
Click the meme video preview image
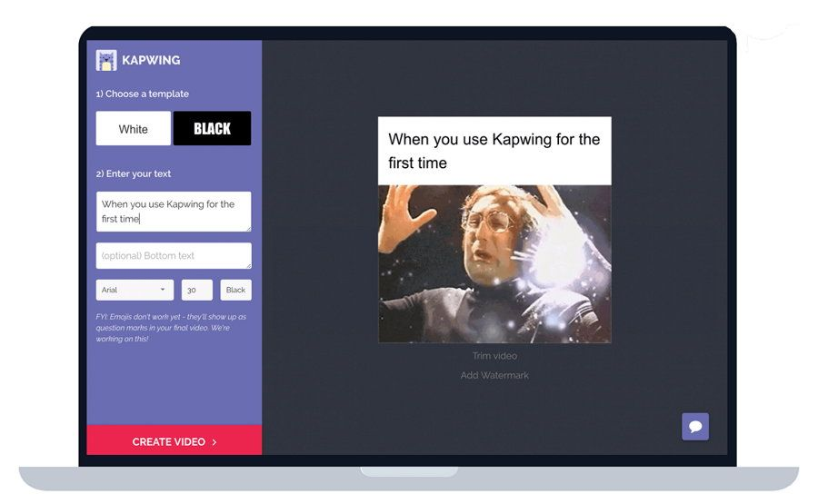pos(494,264)
